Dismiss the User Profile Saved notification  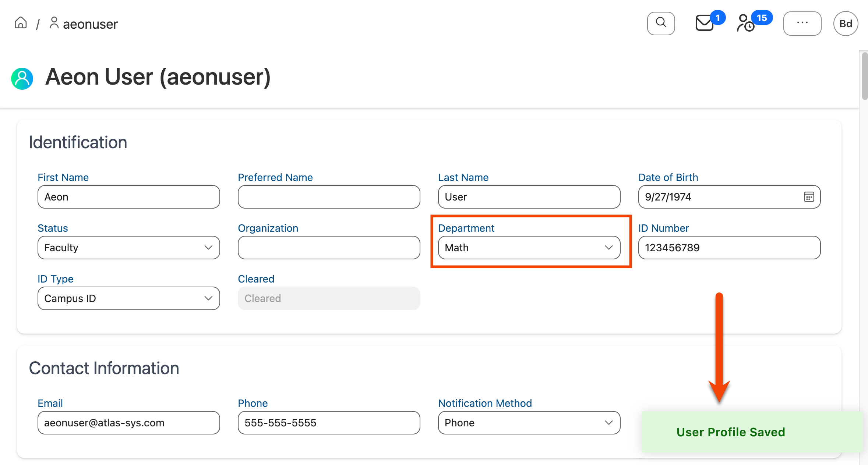click(731, 432)
